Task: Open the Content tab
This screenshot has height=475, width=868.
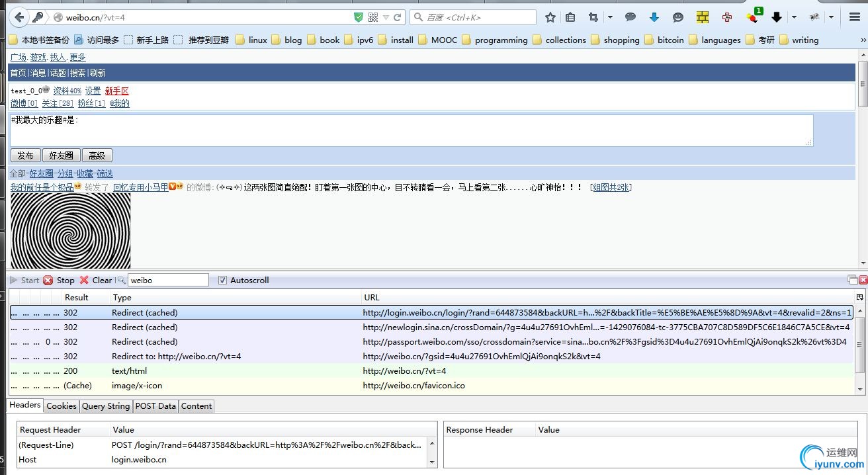Action: (196, 406)
